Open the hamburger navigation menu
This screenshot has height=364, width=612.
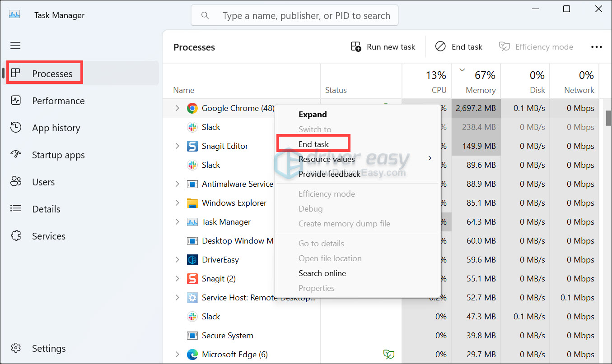point(15,46)
